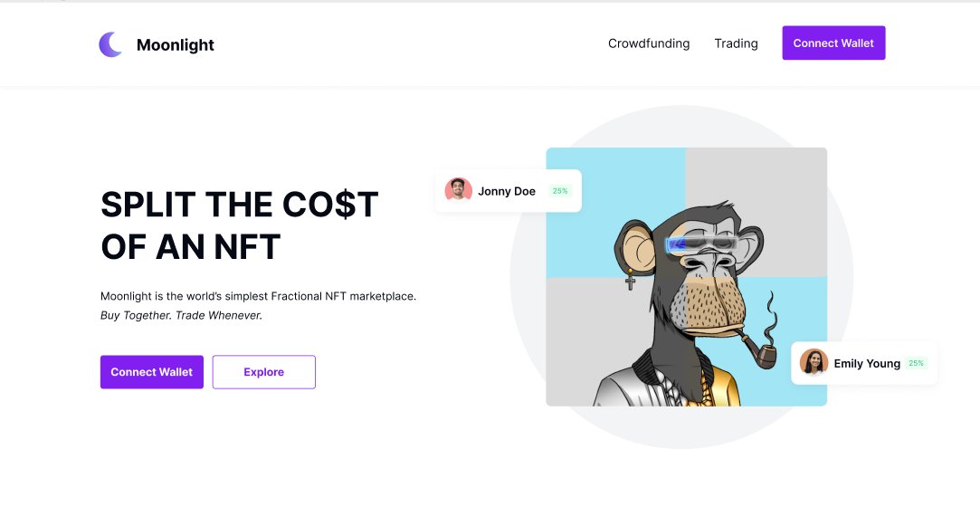Image resolution: width=980 pixels, height=507 pixels.
Task: Open the Crowdfunding navigation link
Action: pyautogui.click(x=649, y=43)
